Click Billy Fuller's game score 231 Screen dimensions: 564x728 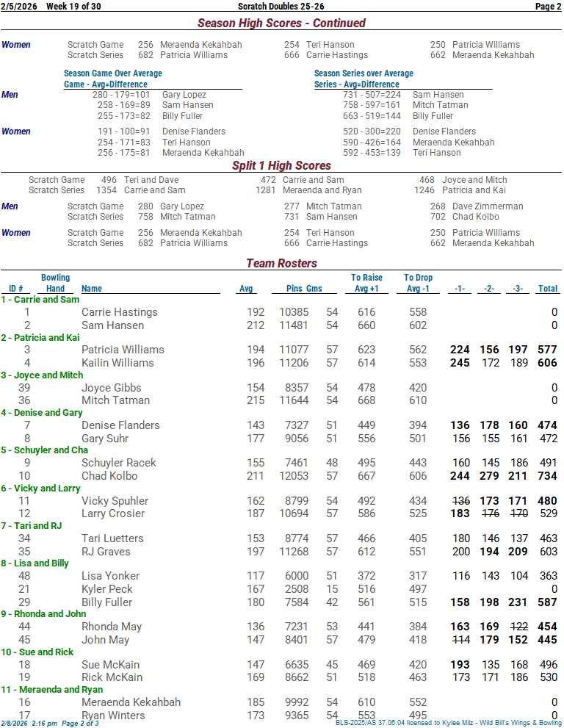coord(518,602)
